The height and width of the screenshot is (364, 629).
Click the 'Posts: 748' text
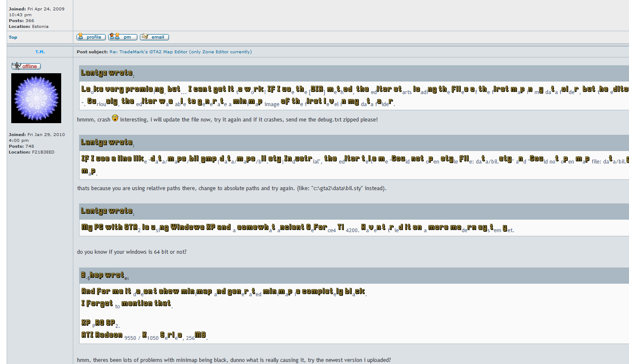pyautogui.click(x=21, y=146)
